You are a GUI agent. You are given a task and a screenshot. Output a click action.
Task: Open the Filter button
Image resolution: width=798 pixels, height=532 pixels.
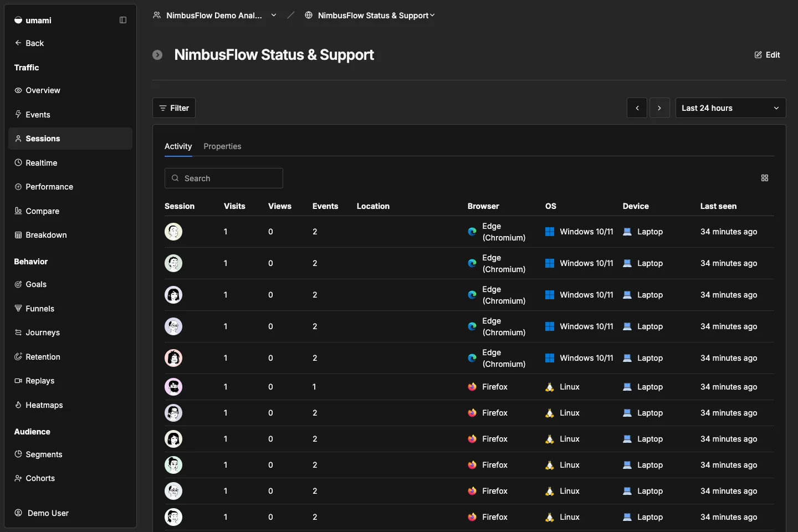pyautogui.click(x=174, y=108)
